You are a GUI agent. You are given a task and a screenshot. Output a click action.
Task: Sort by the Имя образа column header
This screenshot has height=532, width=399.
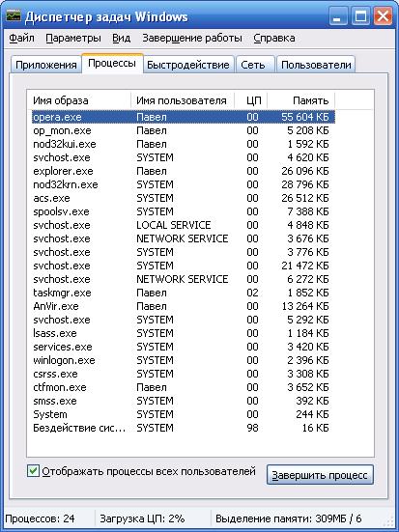tap(79, 100)
